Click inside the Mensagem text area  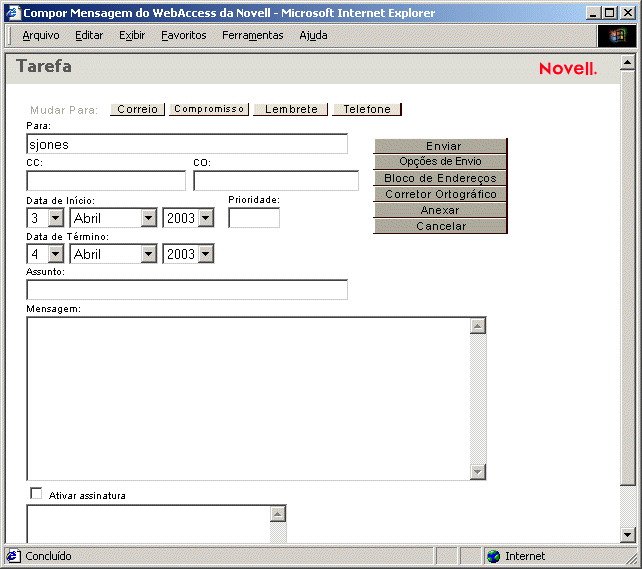tap(249, 399)
